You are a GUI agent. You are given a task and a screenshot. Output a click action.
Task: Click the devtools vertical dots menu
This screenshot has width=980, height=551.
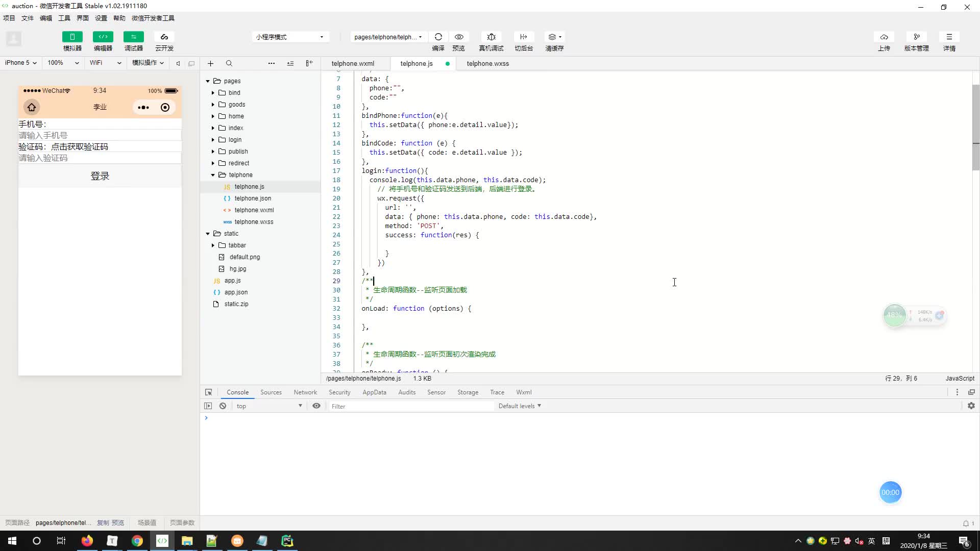(957, 392)
